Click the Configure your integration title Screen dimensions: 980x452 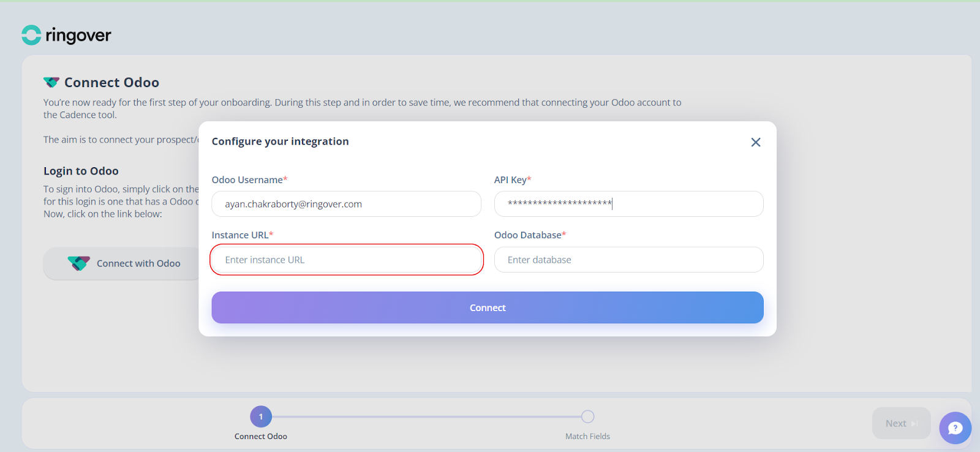[280, 141]
